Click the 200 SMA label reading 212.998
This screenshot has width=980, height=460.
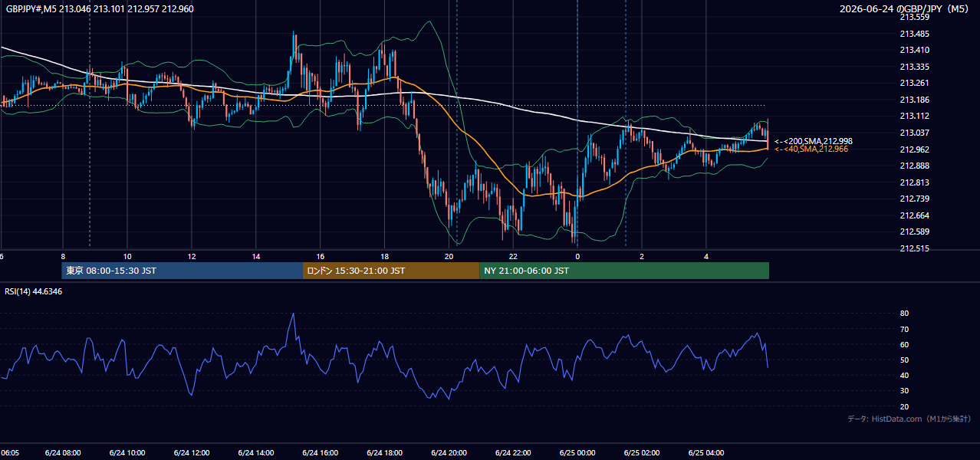[814, 141]
